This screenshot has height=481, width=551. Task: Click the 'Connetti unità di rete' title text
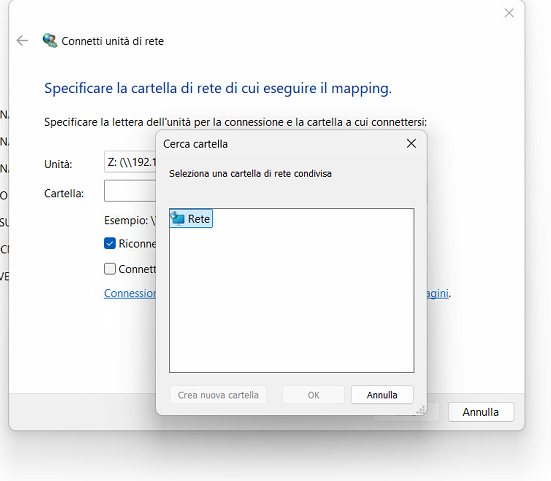[x=112, y=41]
